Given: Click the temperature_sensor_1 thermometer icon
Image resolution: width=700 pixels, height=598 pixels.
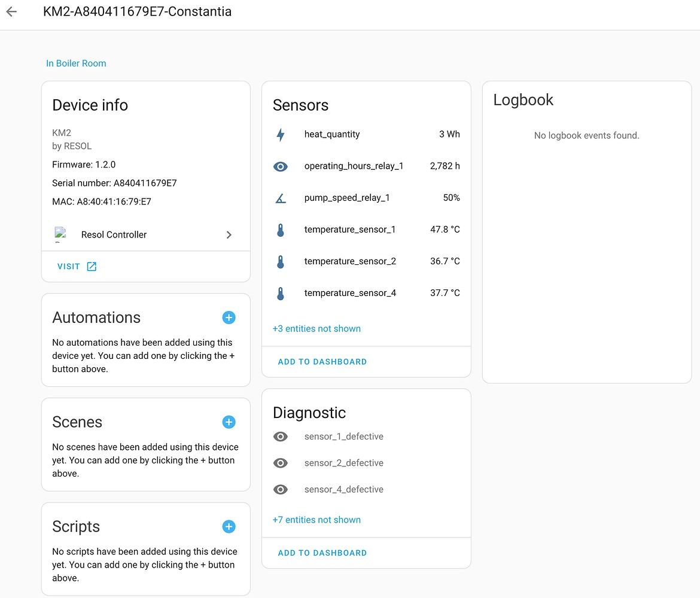Looking at the screenshot, I should (281, 230).
